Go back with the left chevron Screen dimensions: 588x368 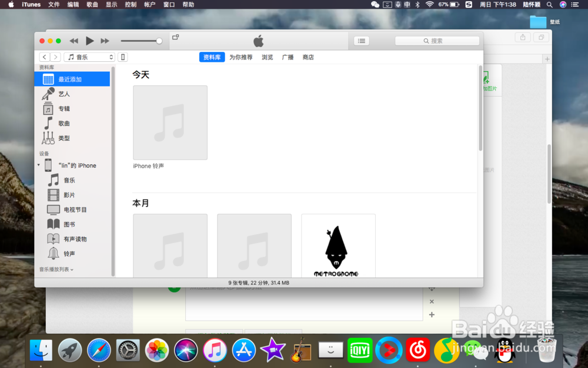(x=44, y=57)
